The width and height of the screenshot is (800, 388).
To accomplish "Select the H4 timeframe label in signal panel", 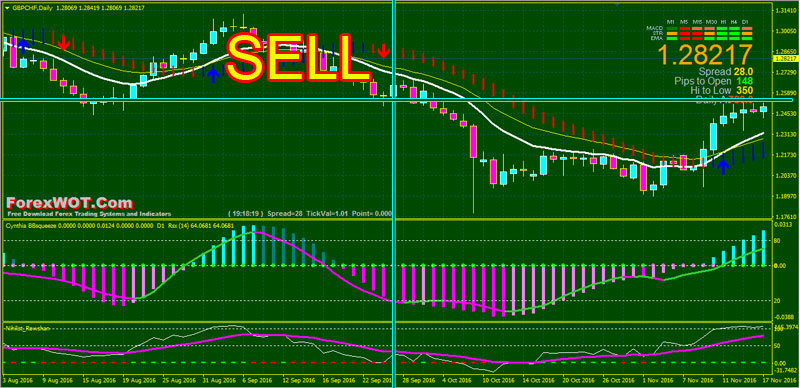I will point(734,22).
